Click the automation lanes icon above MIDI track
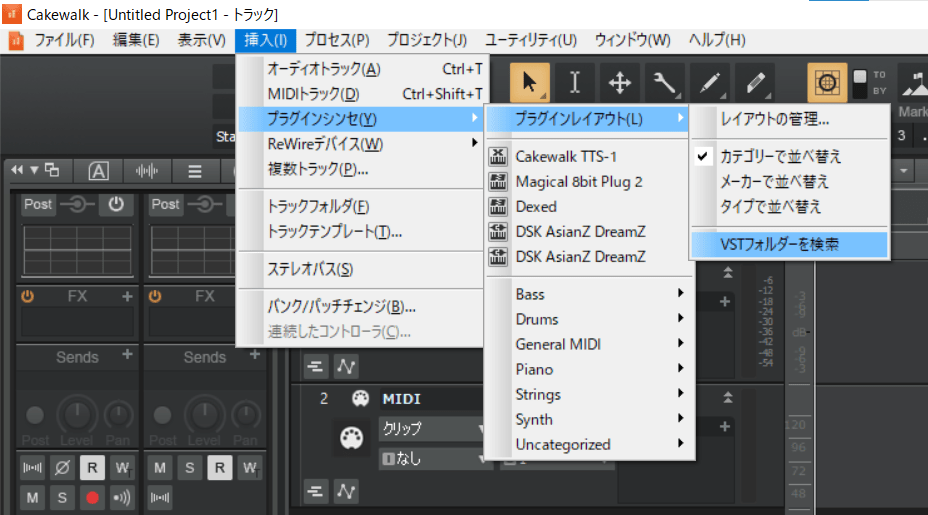 (346, 366)
